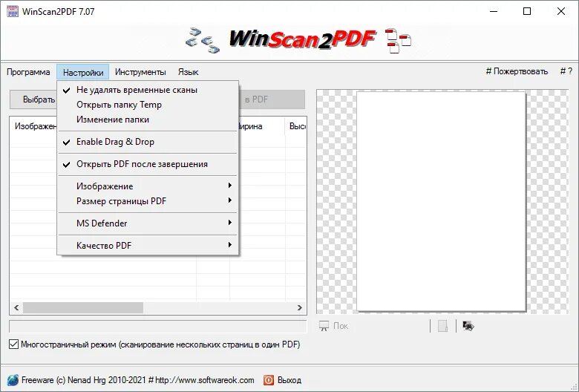This screenshot has width=579, height=392.
Task: Click the red power icon beside Выход
Action: (x=269, y=380)
